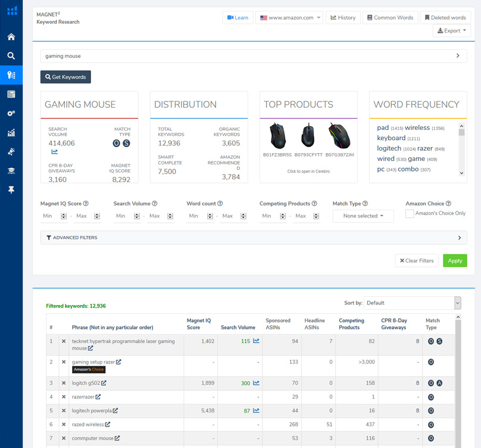Enable the Amazon's Choice Only checkbox
Viewport: 481px width, 448px height.
tap(410, 213)
